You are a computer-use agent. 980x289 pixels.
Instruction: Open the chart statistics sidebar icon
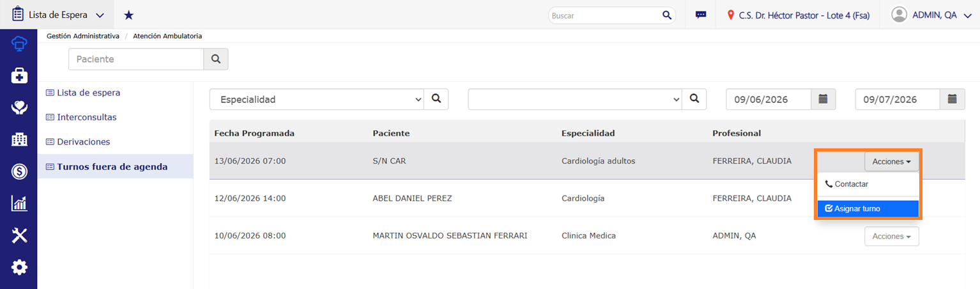click(19, 203)
